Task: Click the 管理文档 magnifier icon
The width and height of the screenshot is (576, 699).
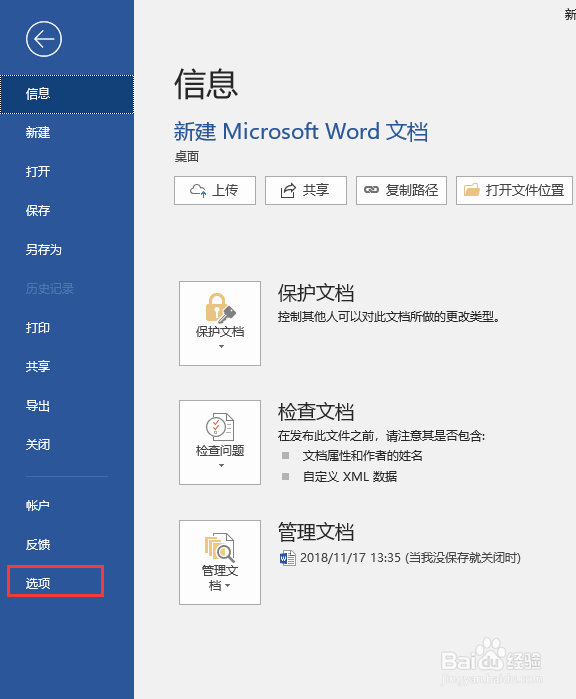Action: (220, 547)
